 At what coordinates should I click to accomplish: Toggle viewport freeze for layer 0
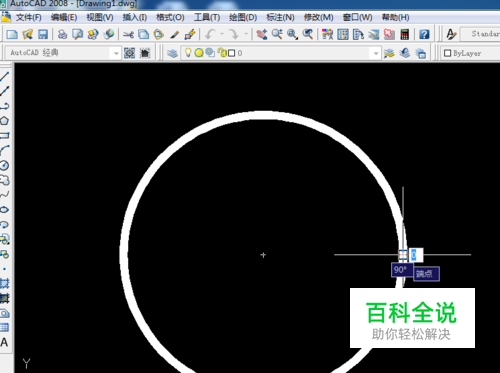(210, 53)
